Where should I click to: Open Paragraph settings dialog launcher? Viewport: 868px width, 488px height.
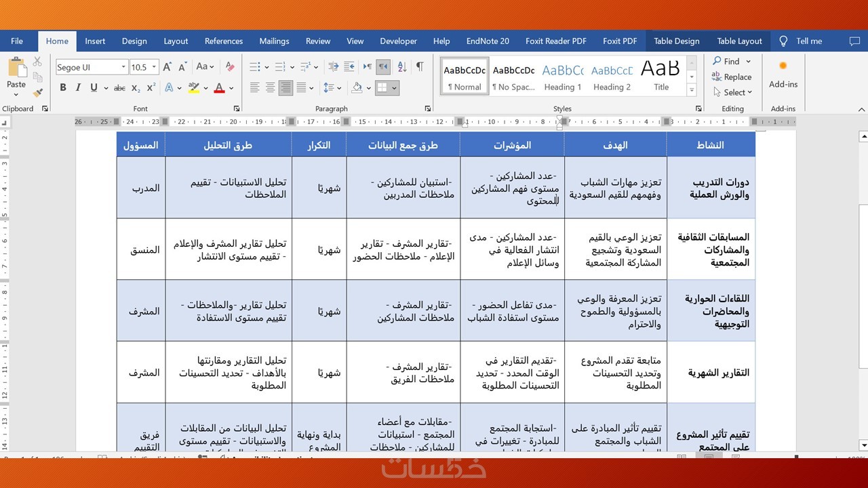(x=428, y=108)
